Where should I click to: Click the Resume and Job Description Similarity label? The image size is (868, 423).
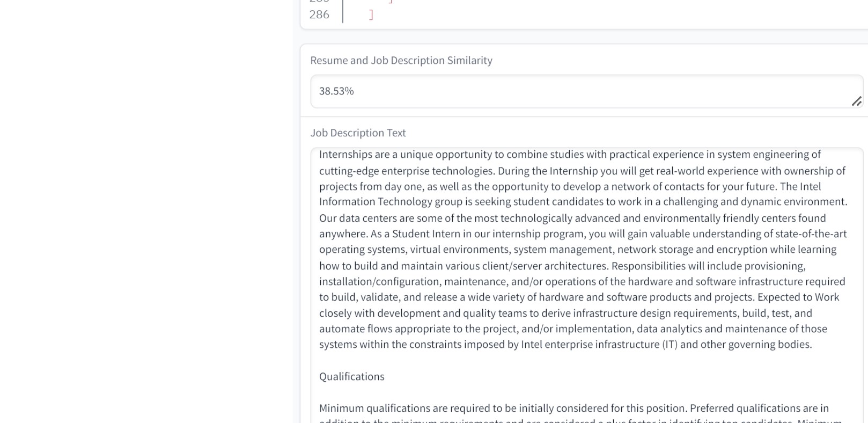click(x=401, y=60)
